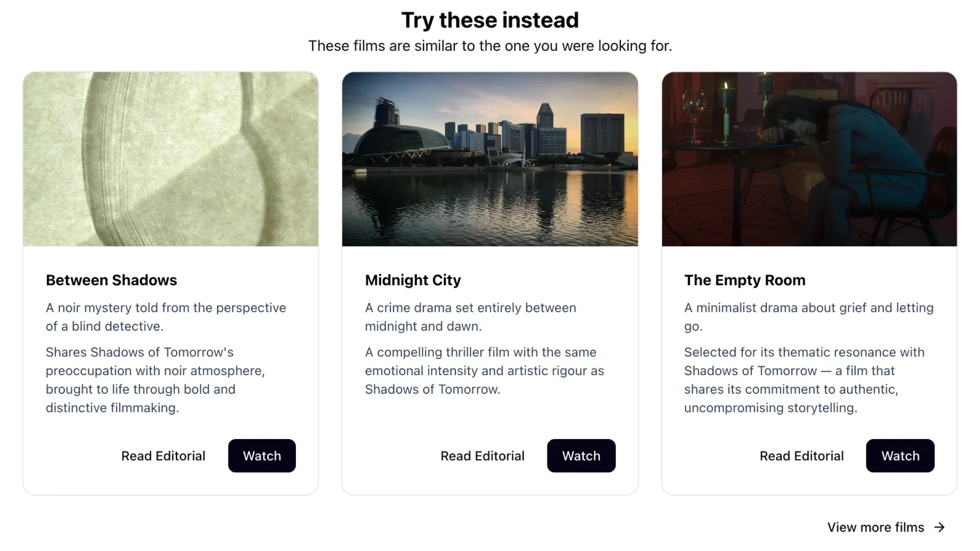This screenshot has height=551, width=980.
Task: Click the arrow icon beside View more films
Action: (939, 528)
